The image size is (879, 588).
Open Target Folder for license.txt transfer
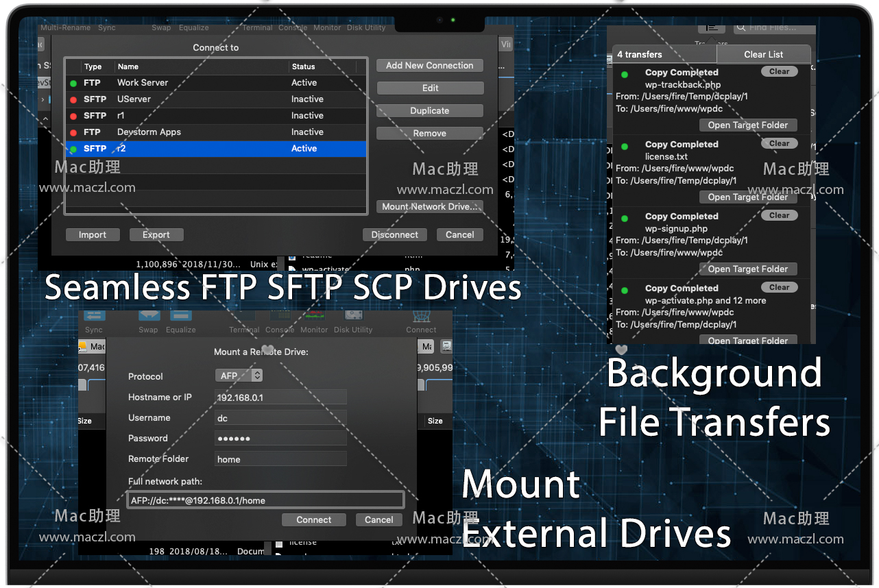[x=747, y=197]
